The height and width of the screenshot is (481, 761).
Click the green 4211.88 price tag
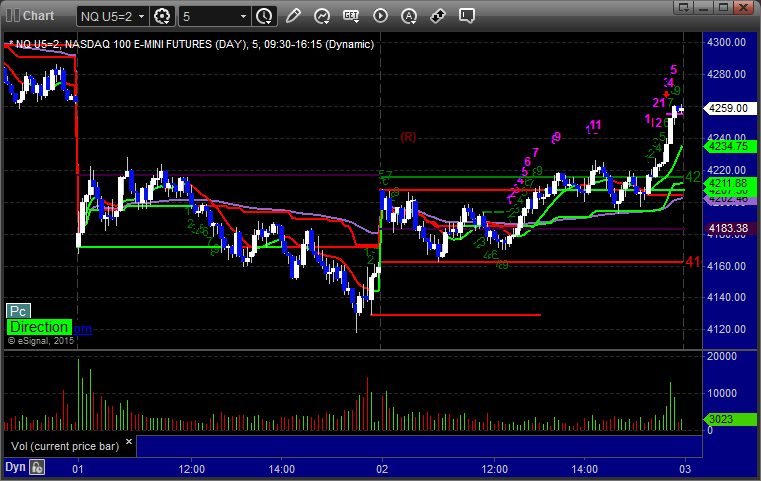click(730, 183)
